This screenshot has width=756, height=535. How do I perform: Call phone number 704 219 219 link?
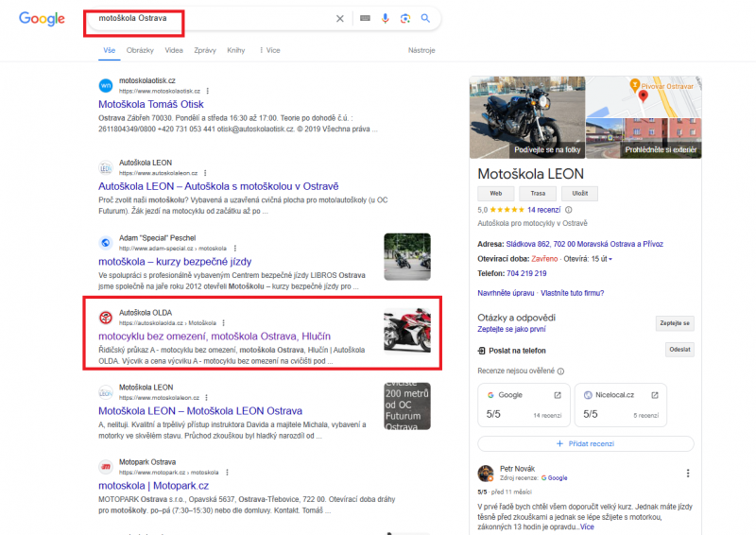tap(526, 273)
